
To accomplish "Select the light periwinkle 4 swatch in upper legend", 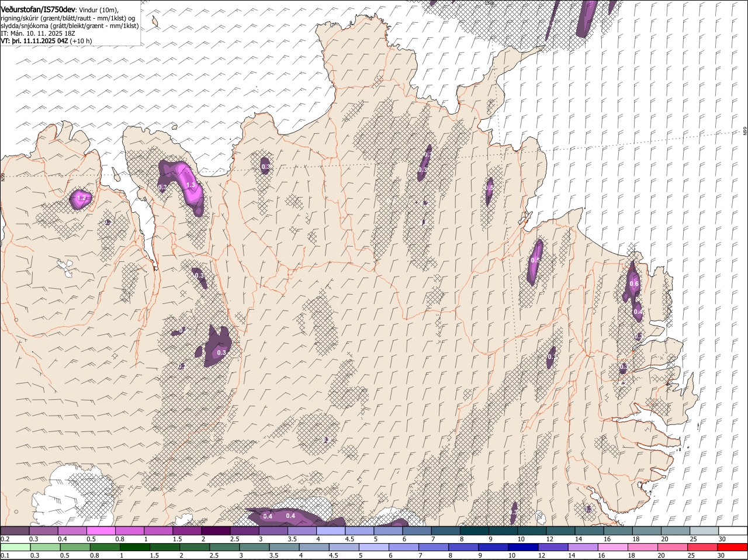I will 331,531.
